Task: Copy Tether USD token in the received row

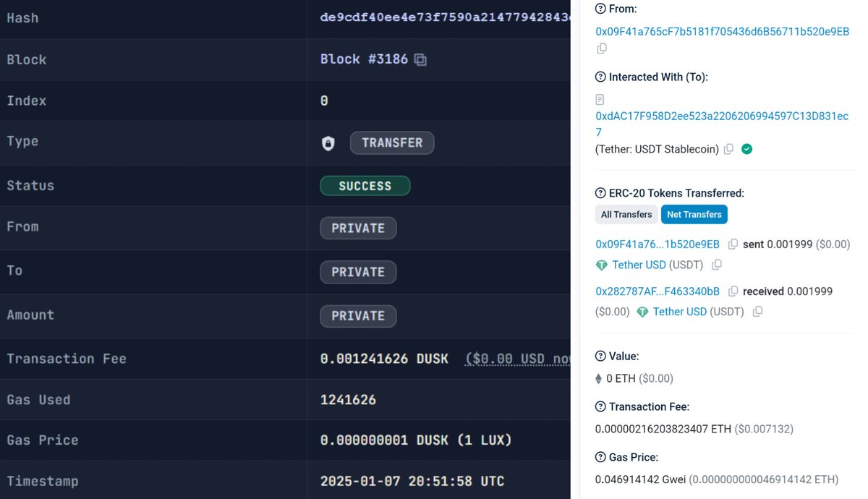Action: (757, 312)
